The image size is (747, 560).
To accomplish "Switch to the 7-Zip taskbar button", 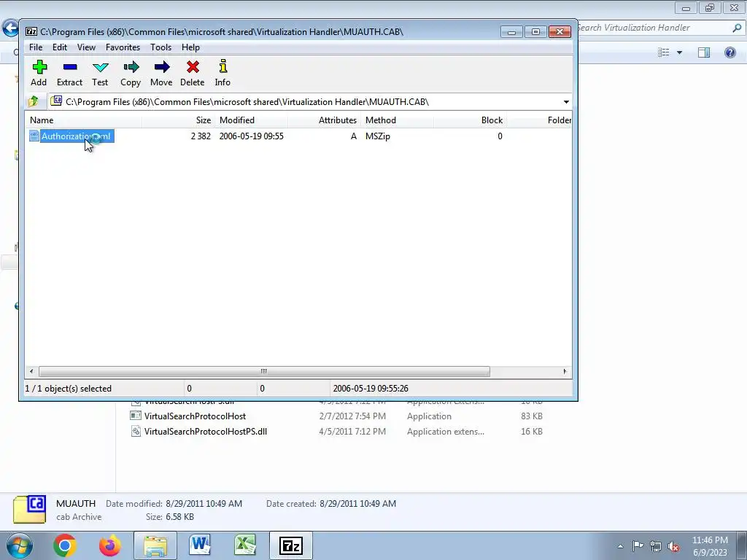I will click(x=290, y=545).
